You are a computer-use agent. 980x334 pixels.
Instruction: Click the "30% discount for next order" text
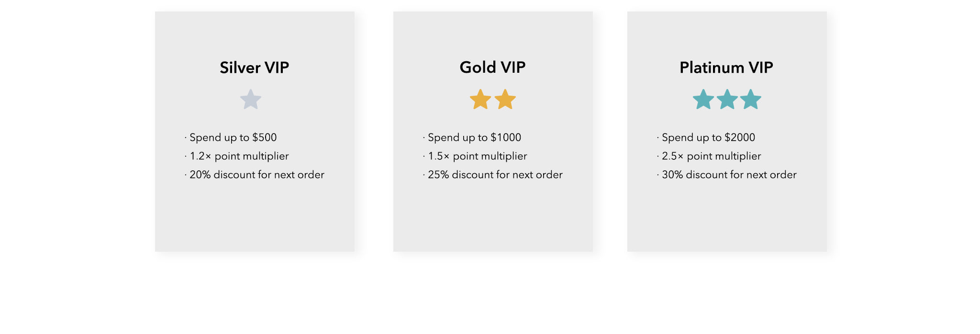pyautogui.click(x=729, y=175)
